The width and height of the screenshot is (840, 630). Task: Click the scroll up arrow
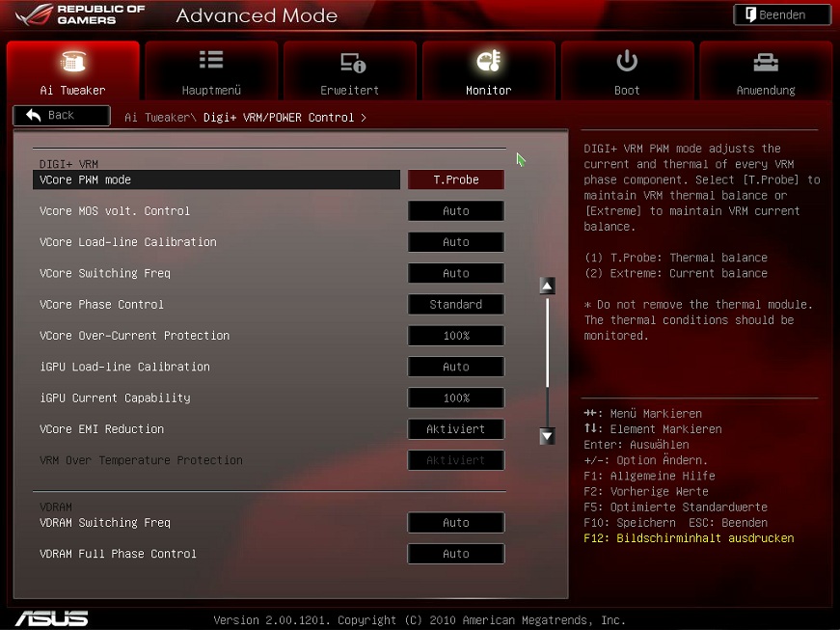547,286
